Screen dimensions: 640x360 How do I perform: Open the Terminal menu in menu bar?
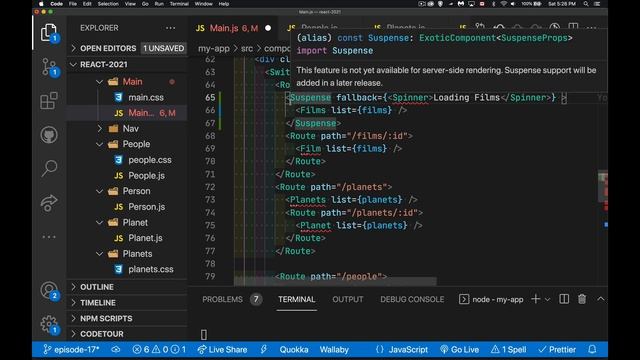[x=179, y=4]
